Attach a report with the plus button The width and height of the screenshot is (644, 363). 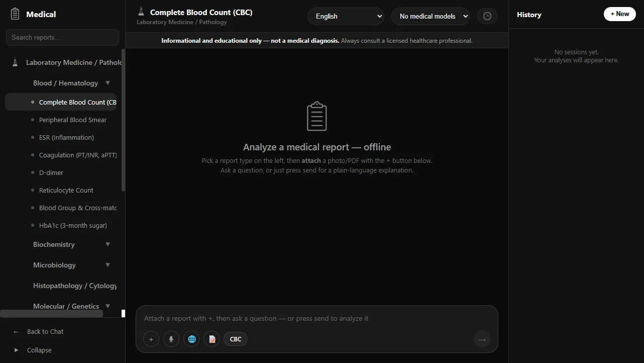point(151,339)
